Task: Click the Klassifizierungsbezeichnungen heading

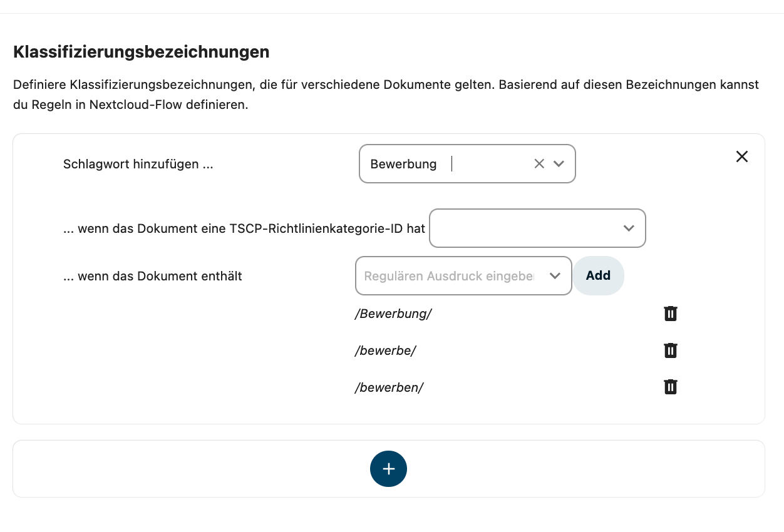Action: [142, 52]
